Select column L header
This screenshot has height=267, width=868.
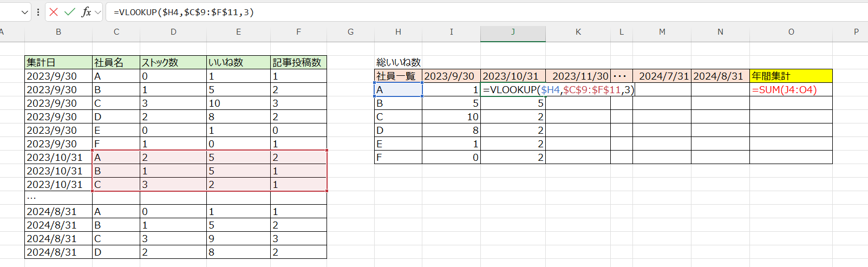pos(622,32)
